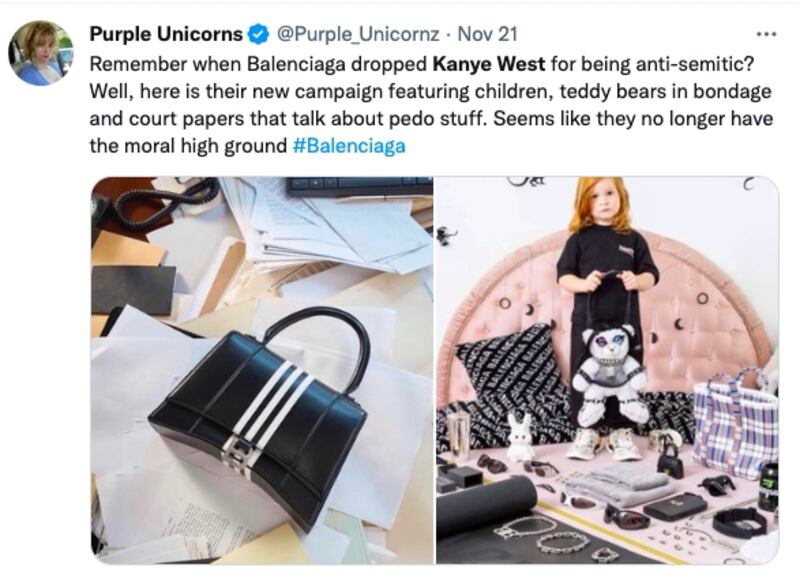Open the #Balenciaga hashtag
800x579 pixels.
349,146
